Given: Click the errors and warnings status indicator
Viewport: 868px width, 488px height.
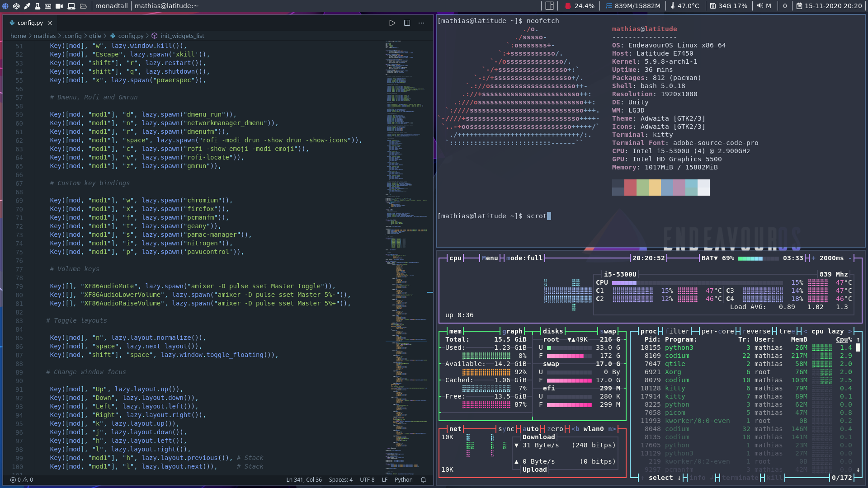Looking at the screenshot, I should [22, 480].
